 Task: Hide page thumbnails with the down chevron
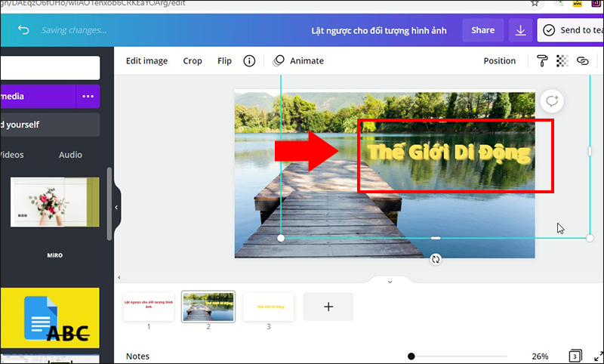[x=390, y=282]
